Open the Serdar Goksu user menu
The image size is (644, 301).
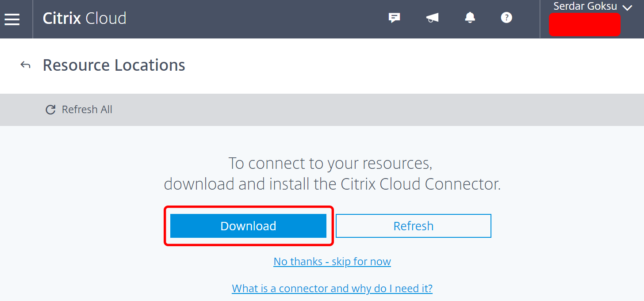(585, 7)
